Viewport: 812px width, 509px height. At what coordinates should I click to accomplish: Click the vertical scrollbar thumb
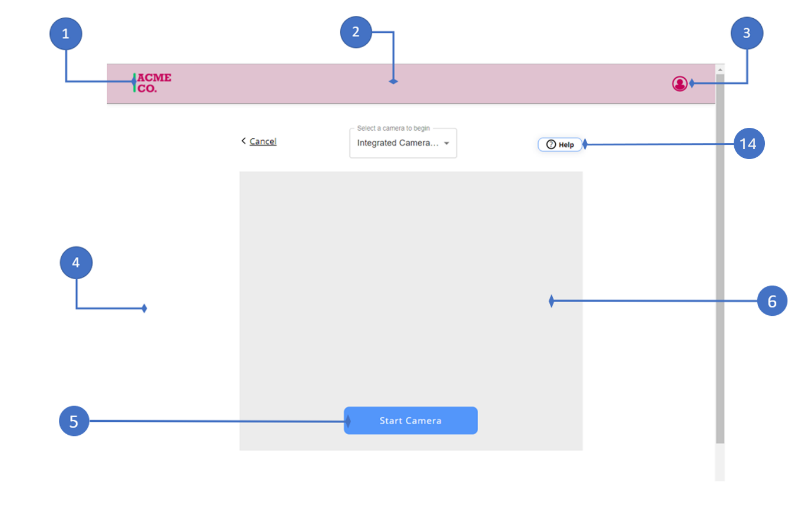pos(720,259)
